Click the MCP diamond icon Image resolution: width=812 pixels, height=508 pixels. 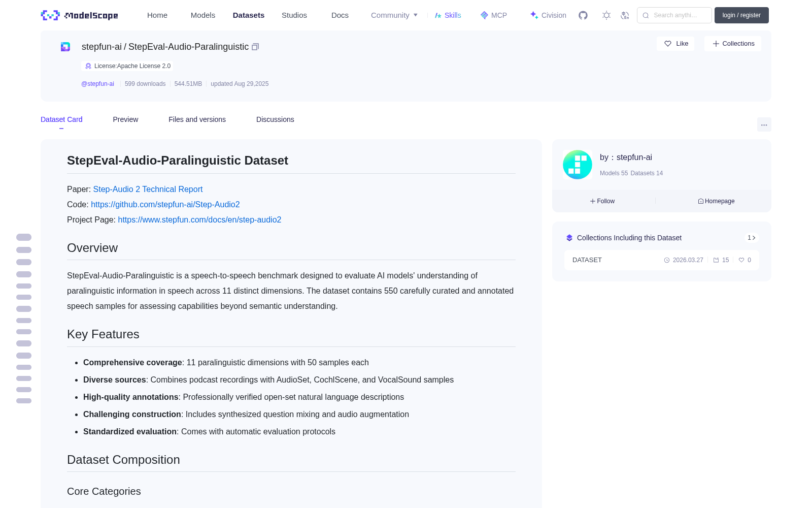484,15
